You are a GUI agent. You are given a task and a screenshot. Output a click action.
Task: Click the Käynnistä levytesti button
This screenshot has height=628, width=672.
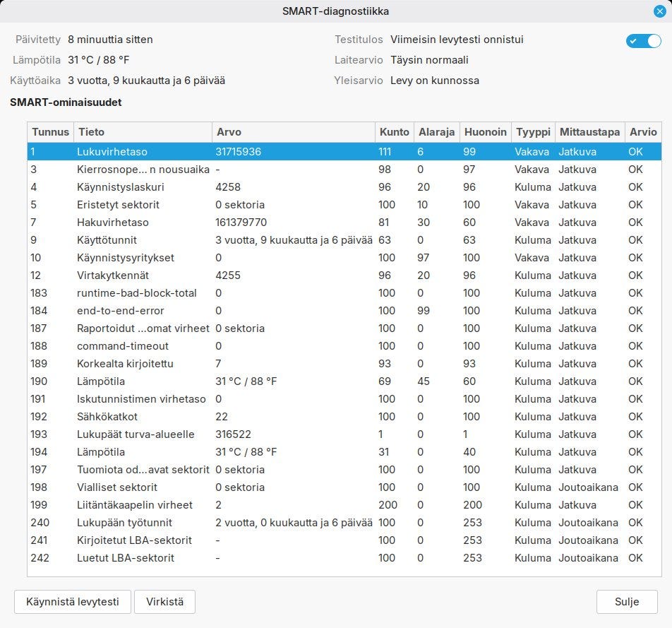pyautogui.click(x=73, y=602)
